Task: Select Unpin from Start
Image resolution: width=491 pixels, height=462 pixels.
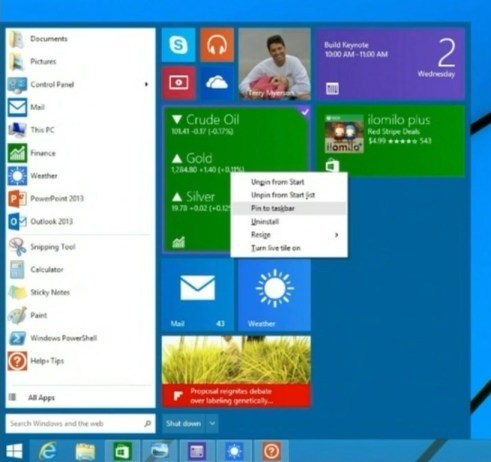Action: (289, 182)
